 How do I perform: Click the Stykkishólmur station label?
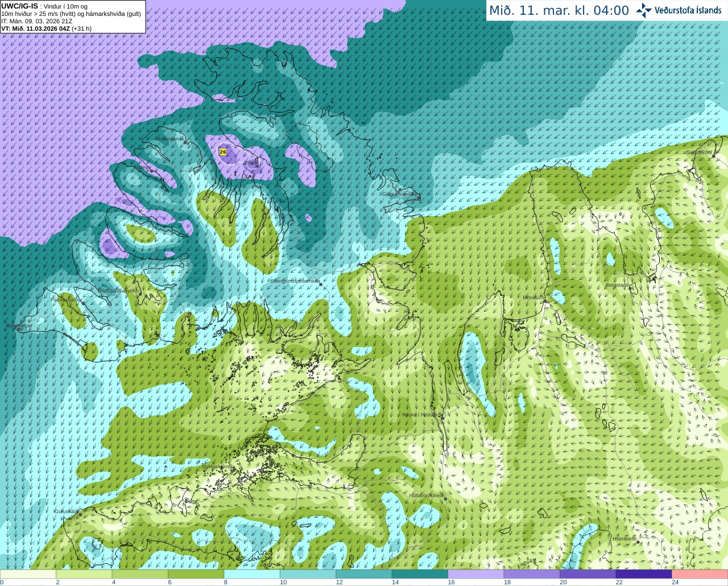pos(217,467)
